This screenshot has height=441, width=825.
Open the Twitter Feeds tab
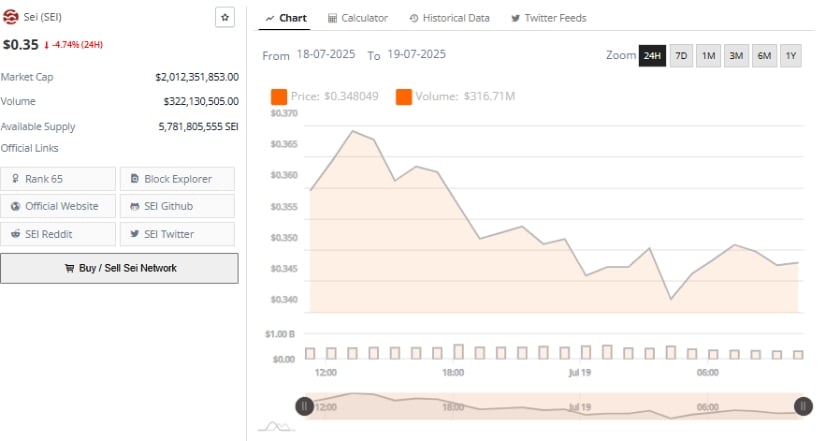tap(548, 18)
